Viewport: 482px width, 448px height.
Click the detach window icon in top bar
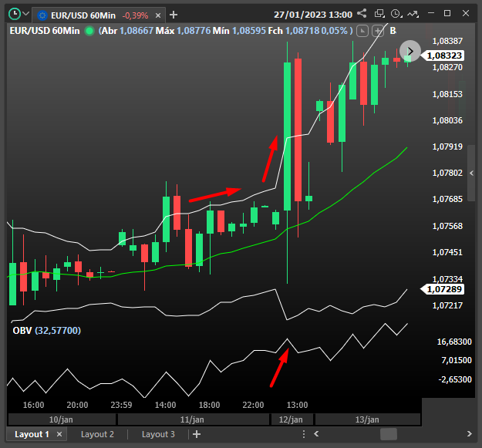(x=379, y=14)
